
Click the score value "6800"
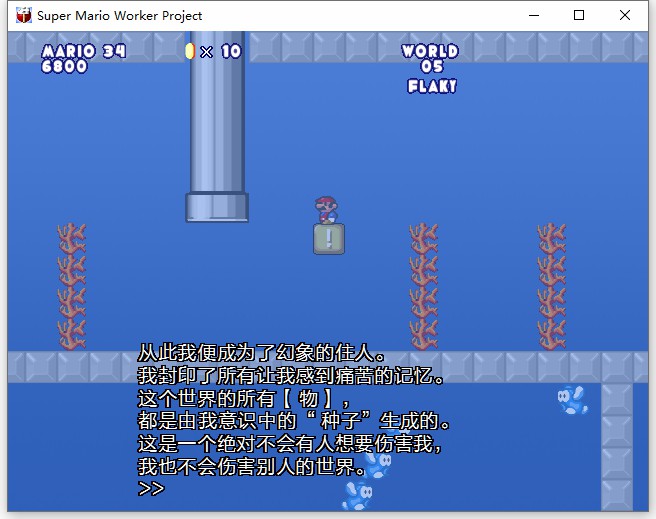(x=64, y=66)
